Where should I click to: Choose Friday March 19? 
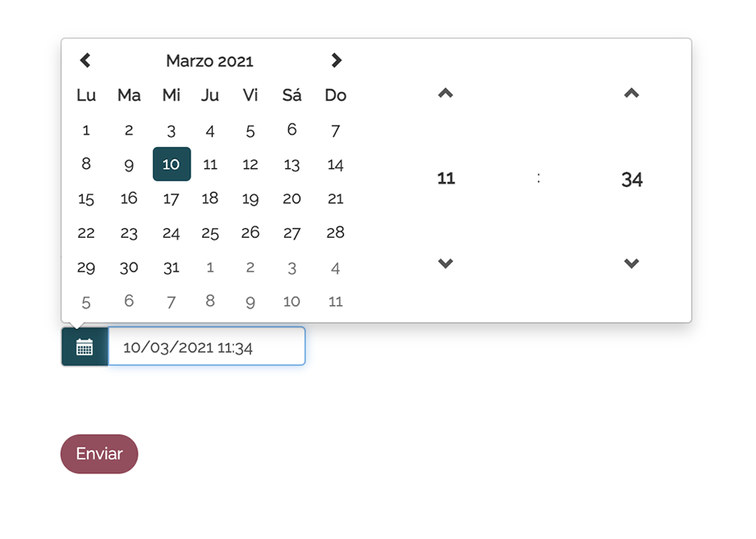250,199
